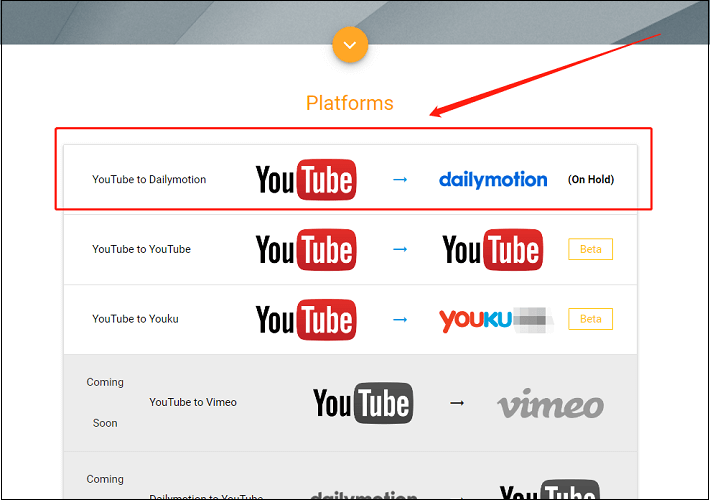
Task: Click the 'Platforms' heading
Action: pos(350,103)
